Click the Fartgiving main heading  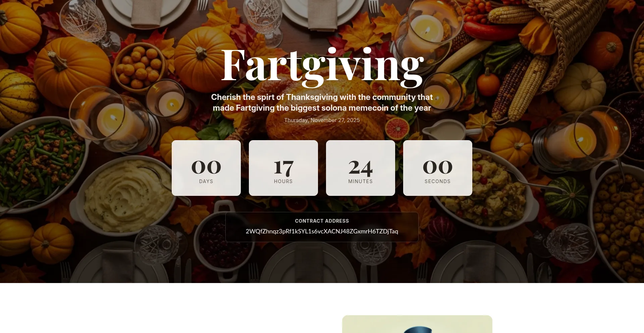322,66
